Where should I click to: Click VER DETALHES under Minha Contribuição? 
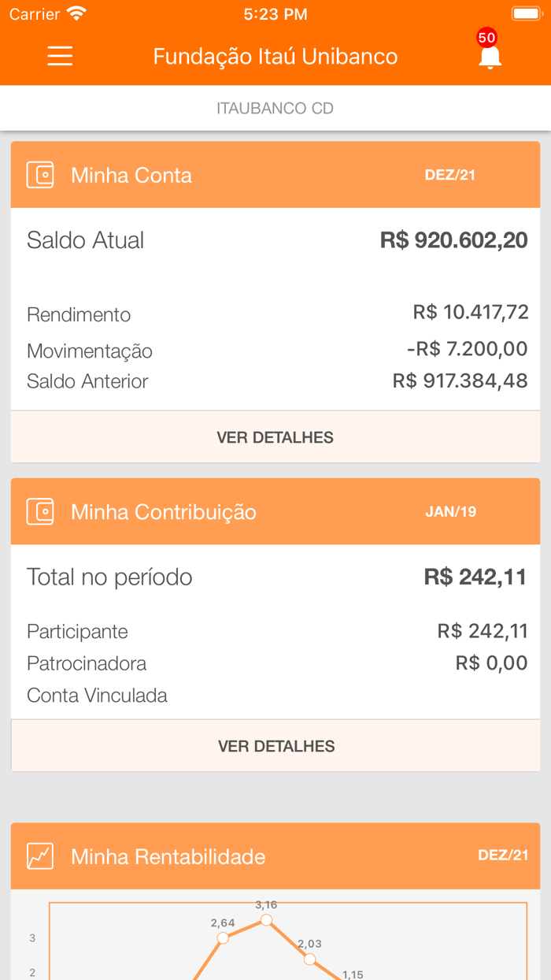coord(275,745)
